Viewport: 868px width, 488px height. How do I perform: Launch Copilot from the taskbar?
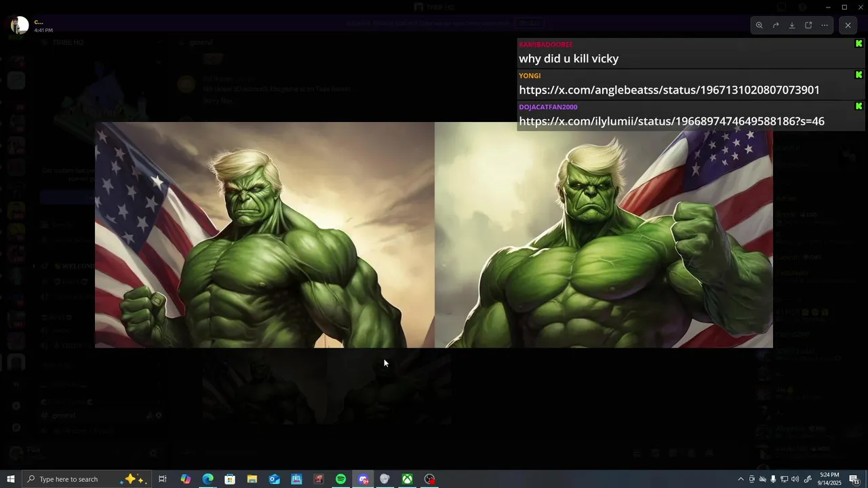(x=185, y=479)
